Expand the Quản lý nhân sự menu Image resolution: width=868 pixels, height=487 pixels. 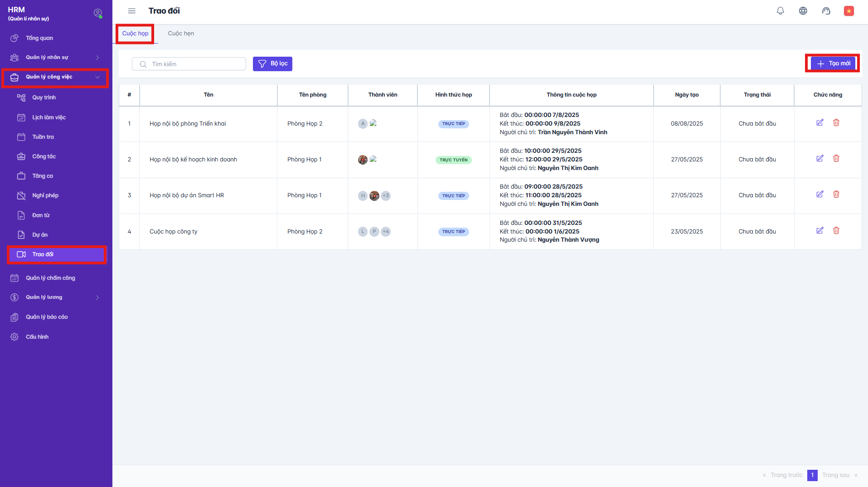point(47,57)
